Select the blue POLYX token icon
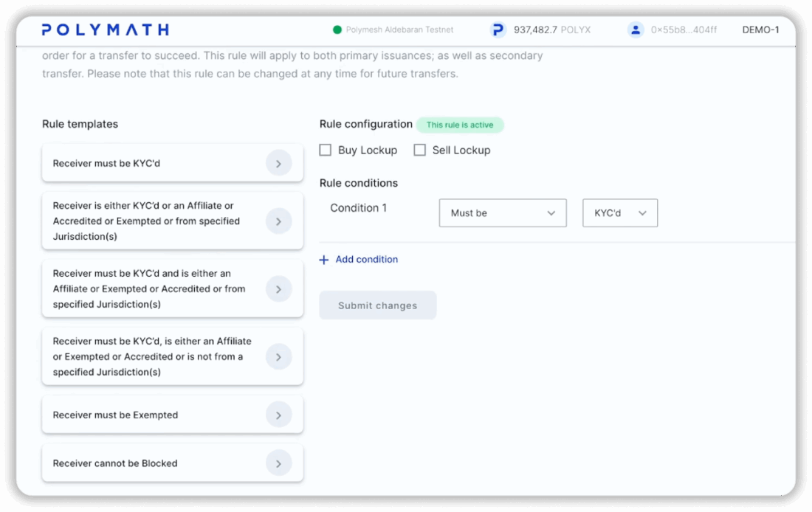The width and height of the screenshot is (812, 512). pyautogui.click(x=498, y=30)
